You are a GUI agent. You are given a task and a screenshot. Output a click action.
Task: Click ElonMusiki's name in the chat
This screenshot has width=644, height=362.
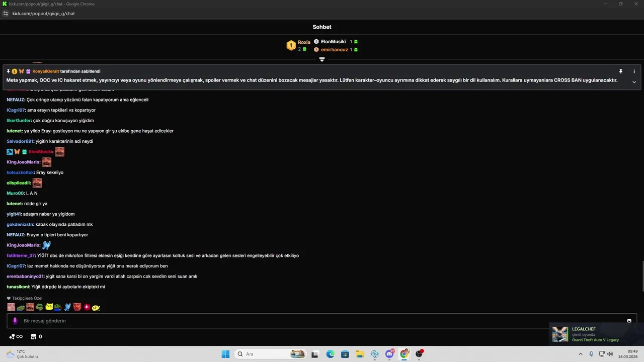click(x=40, y=152)
